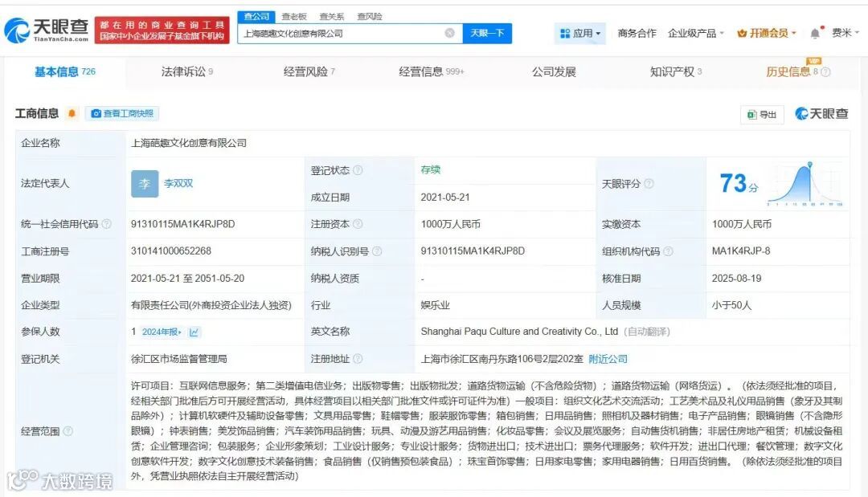Click the Tianyancha watermark logo beside 导出
The image size is (868, 497).
[821, 113]
